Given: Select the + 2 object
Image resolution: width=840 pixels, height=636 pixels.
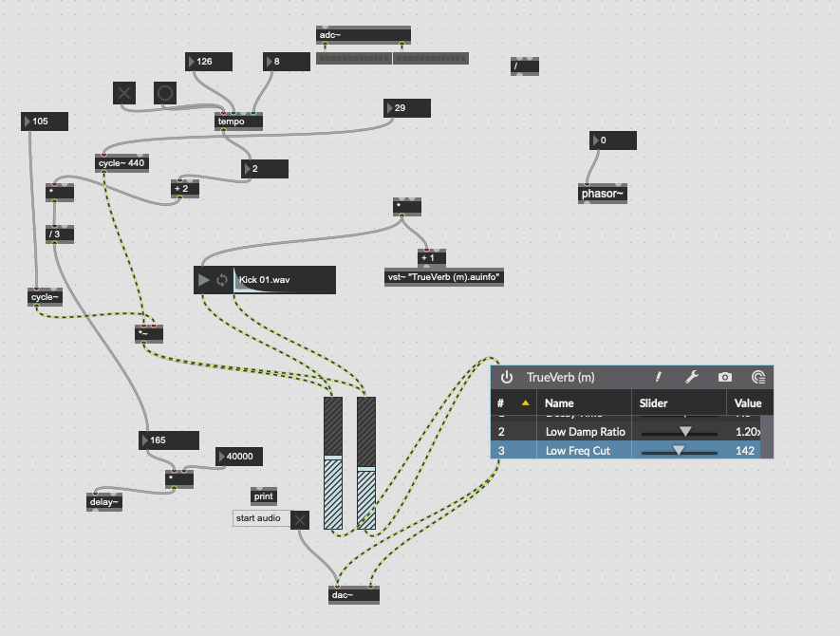Looking at the screenshot, I should (x=185, y=189).
